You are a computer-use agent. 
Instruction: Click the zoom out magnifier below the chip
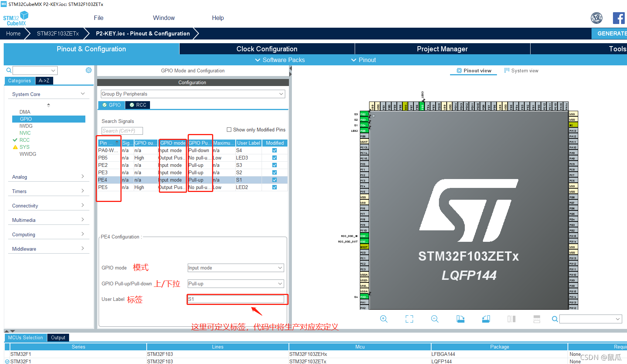(x=435, y=319)
